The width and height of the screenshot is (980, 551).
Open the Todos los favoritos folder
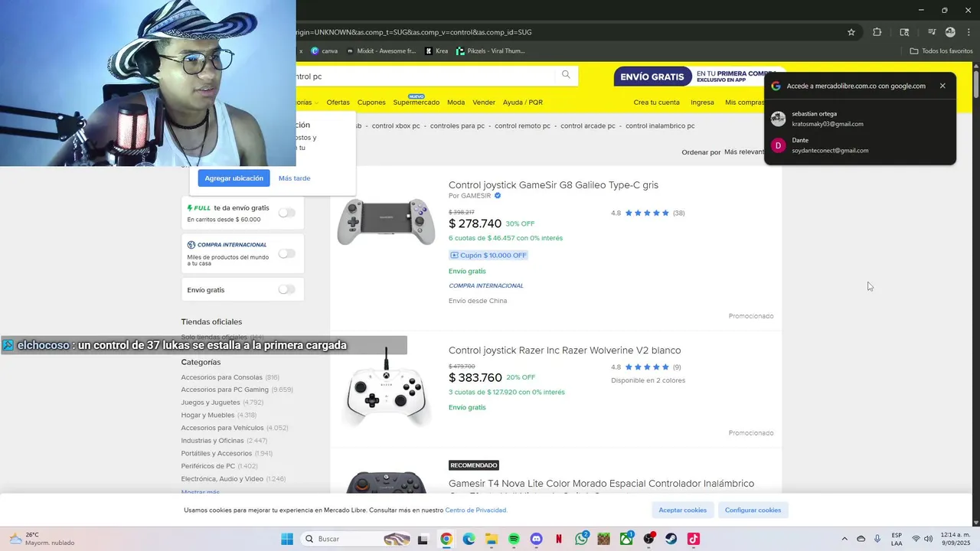tap(941, 51)
